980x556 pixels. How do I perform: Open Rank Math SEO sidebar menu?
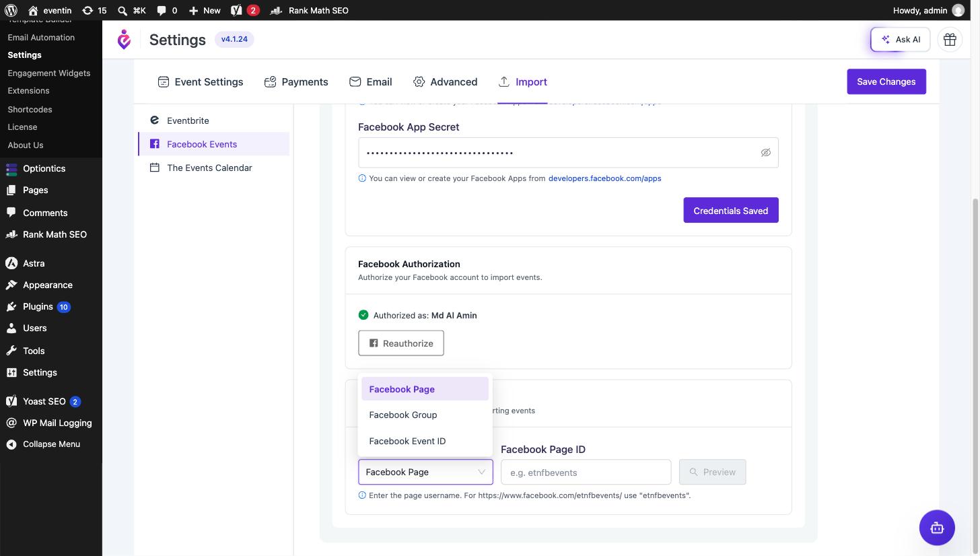tap(51, 234)
